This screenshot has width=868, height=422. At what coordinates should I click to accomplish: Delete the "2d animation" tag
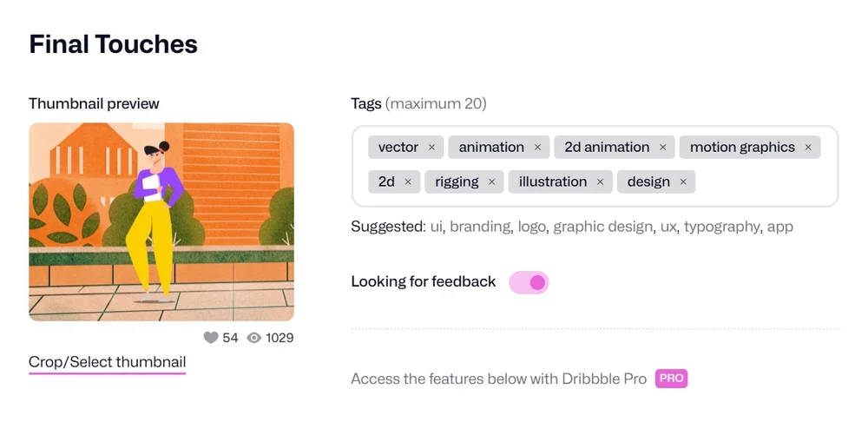(662, 148)
